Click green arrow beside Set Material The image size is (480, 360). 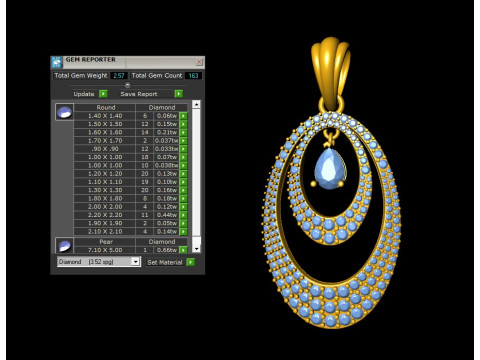[x=190, y=262]
